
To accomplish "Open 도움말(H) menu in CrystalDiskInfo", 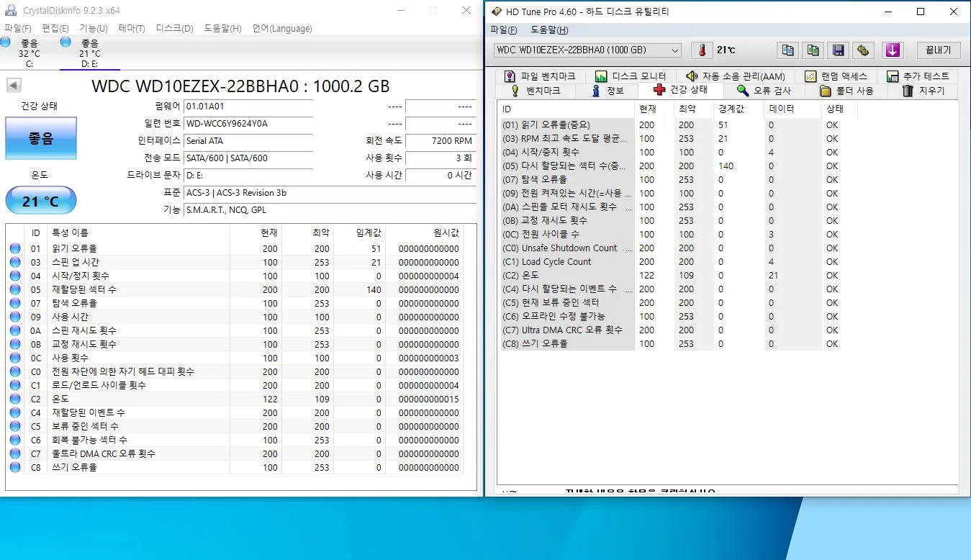I will coord(223,29).
